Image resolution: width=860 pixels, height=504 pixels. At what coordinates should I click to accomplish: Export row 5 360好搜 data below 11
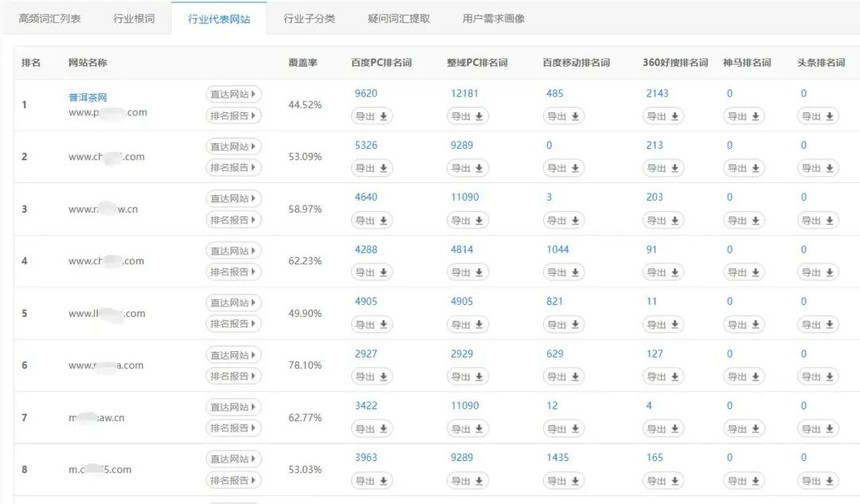pyautogui.click(x=663, y=325)
